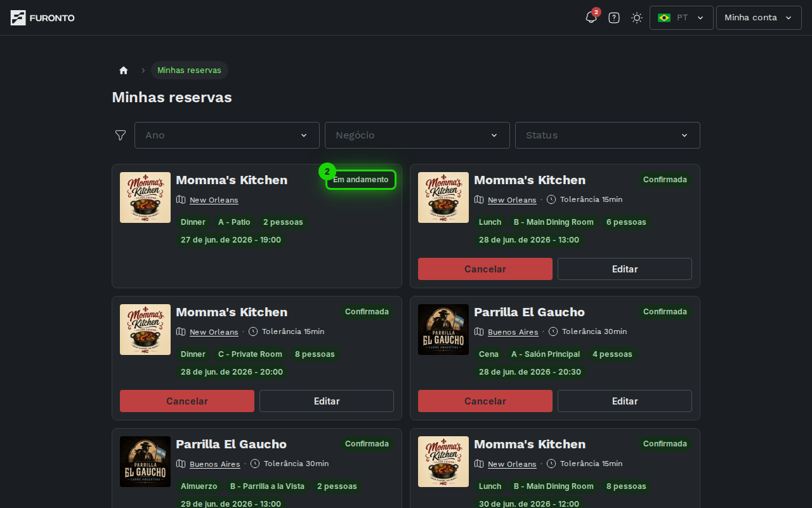Image resolution: width=812 pixels, height=508 pixels.
Task: Click the clock icon on the 28 de jun. 20:30 reservation
Action: click(553, 331)
